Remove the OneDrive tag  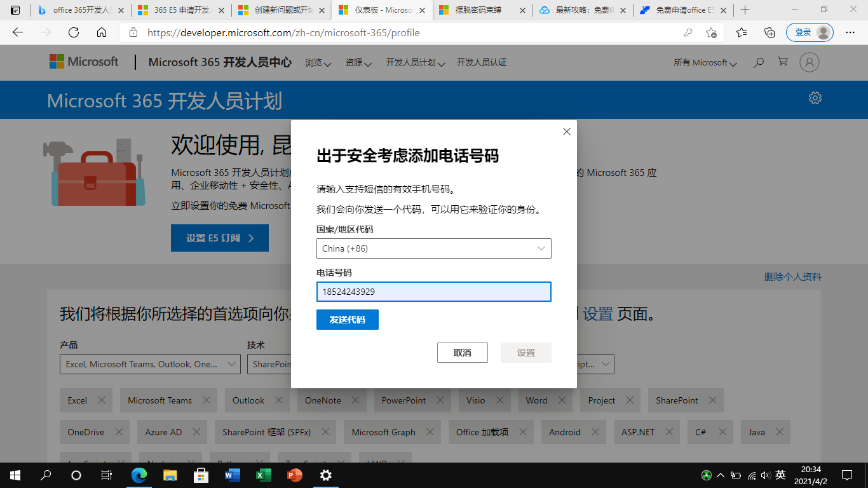(118, 432)
